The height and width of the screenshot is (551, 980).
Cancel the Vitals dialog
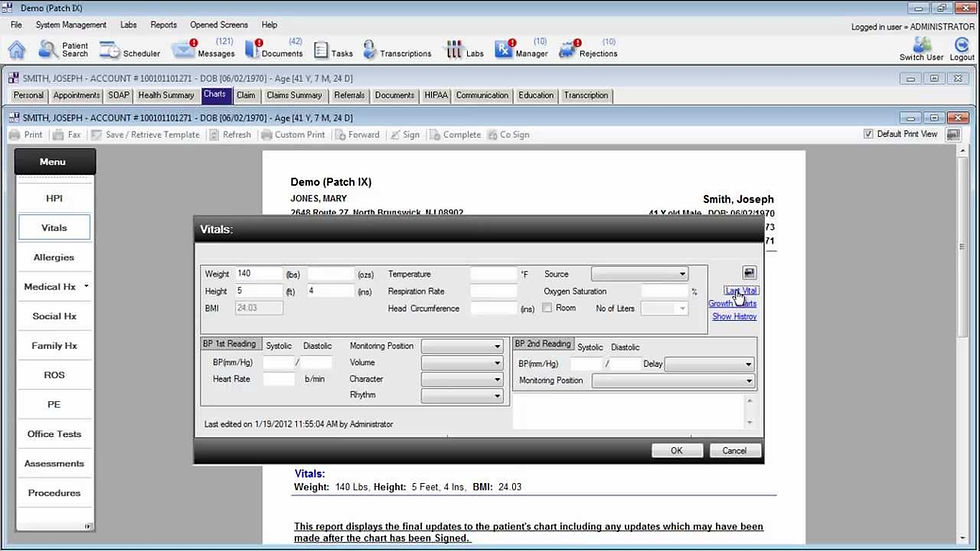pyautogui.click(x=735, y=450)
